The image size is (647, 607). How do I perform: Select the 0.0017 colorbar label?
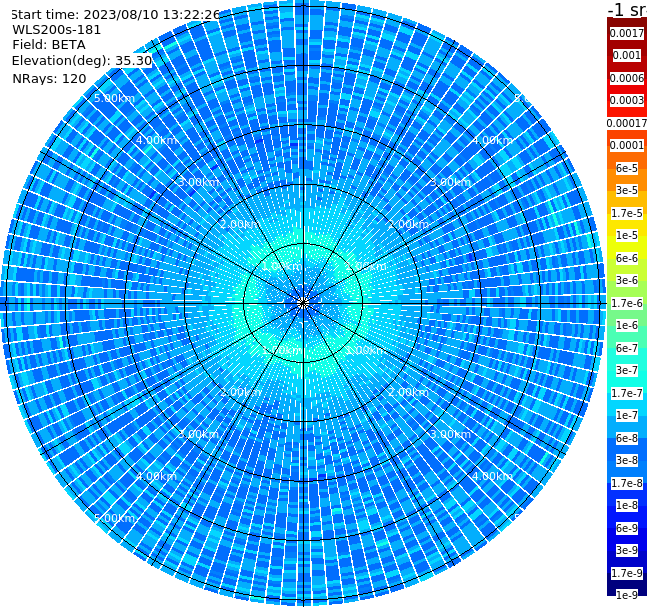(627, 33)
